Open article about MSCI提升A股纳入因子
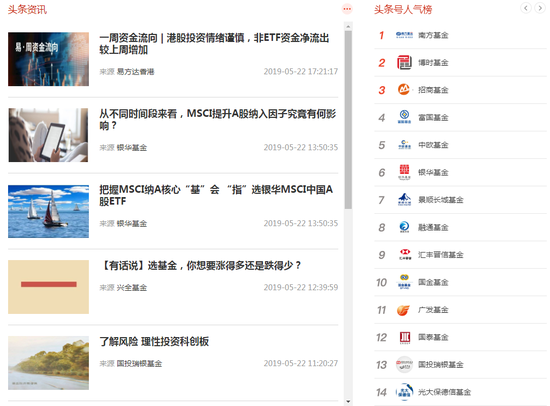Image resolution: width=550 pixels, height=406 pixels. [217, 119]
